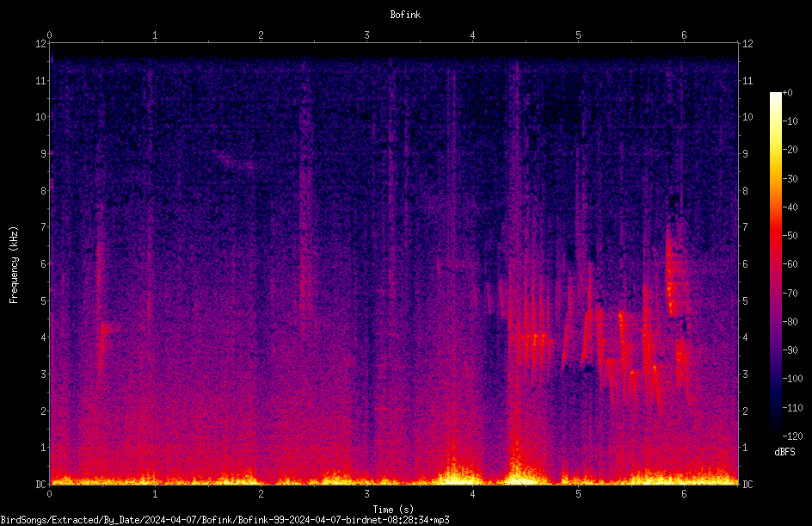Click the -50 mark on the color bar
This screenshot has height=526, width=812.
(x=790, y=236)
